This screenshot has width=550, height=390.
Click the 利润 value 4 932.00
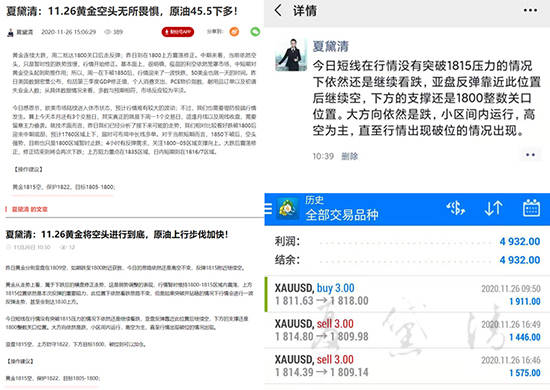pyautogui.click(x=520, y=241)
